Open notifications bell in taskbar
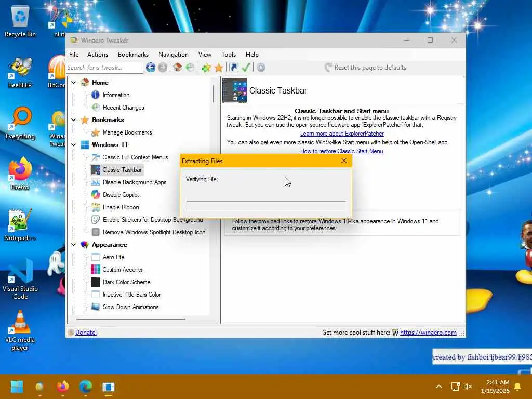Image resolution: width=532 pixels, height=399 pixels. coord(518,387)
